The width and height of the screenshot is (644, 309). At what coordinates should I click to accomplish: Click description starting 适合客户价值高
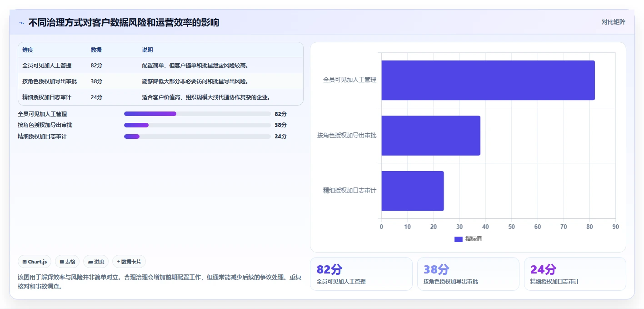tap(207, 97)
